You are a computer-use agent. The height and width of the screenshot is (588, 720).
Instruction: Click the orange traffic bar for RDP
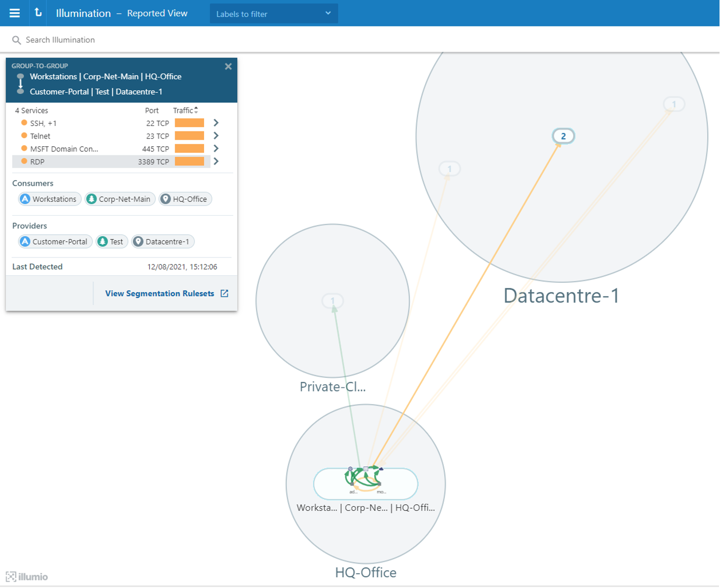[189, 161]
